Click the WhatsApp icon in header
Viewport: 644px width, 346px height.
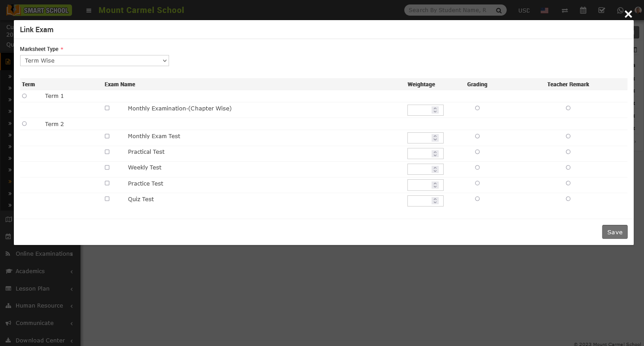tap(620, 10)
